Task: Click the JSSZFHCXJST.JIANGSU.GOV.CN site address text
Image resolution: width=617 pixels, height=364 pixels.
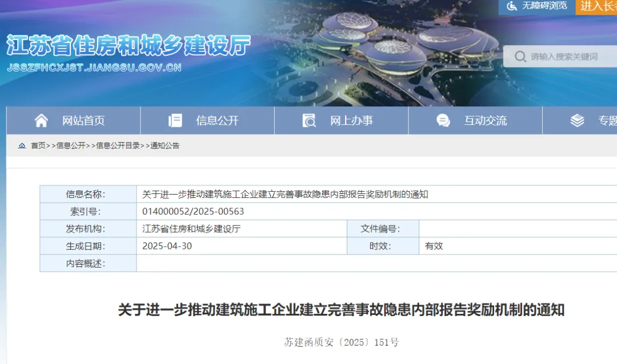Action: click(x=94, y=68)
